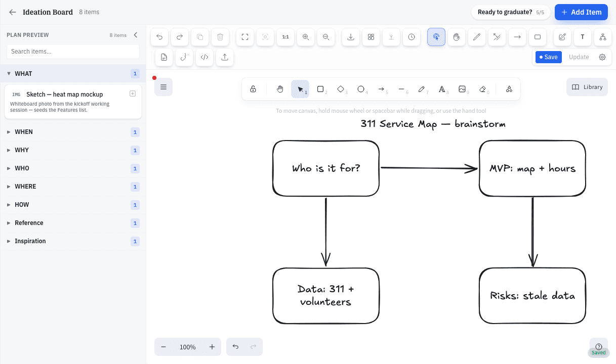Click the trash delete icon
Image resolution: width=616 pixels, height=364 pixels.
pyautogui.click(x=220, y=37)
